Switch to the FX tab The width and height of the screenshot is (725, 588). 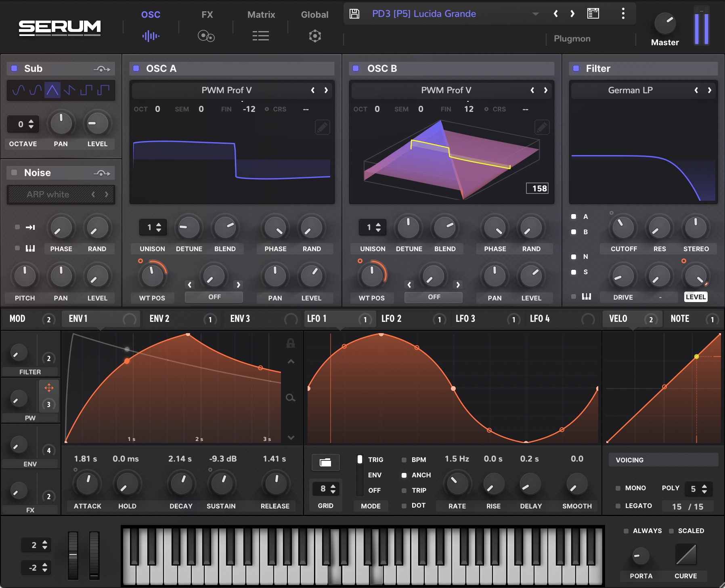click(x=207, y=26)
